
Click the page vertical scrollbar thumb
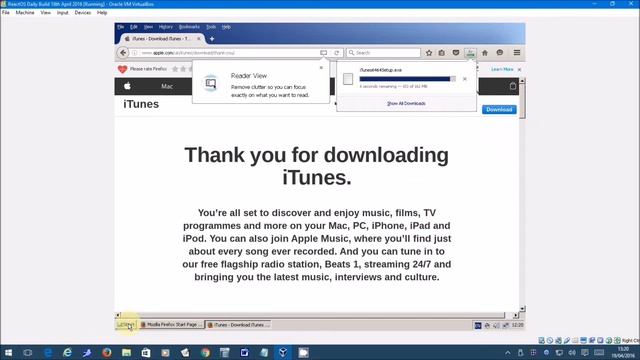click(522, 101)
